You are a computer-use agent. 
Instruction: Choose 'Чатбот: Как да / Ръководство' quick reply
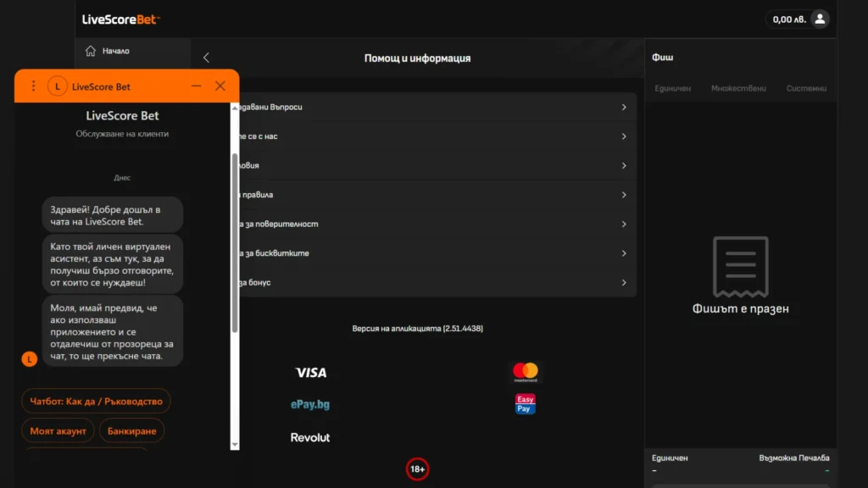pos(97,401)
